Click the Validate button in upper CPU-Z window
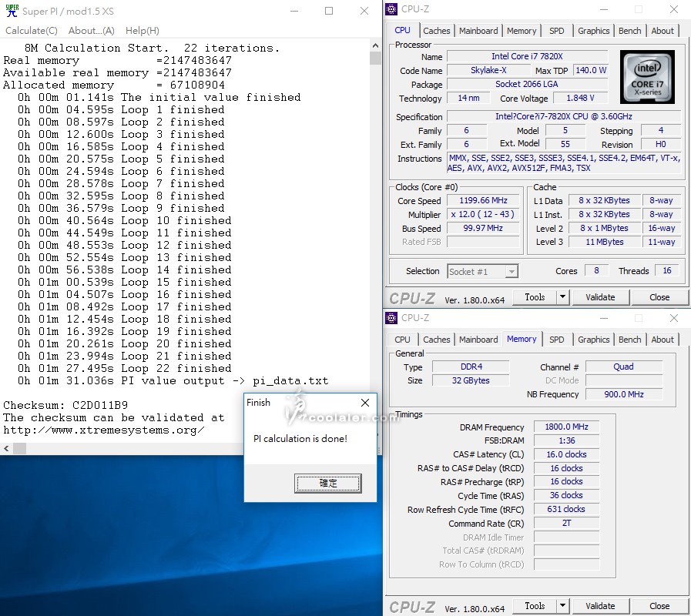The height and width of the screenshot is (616, 691). (600, 297)
